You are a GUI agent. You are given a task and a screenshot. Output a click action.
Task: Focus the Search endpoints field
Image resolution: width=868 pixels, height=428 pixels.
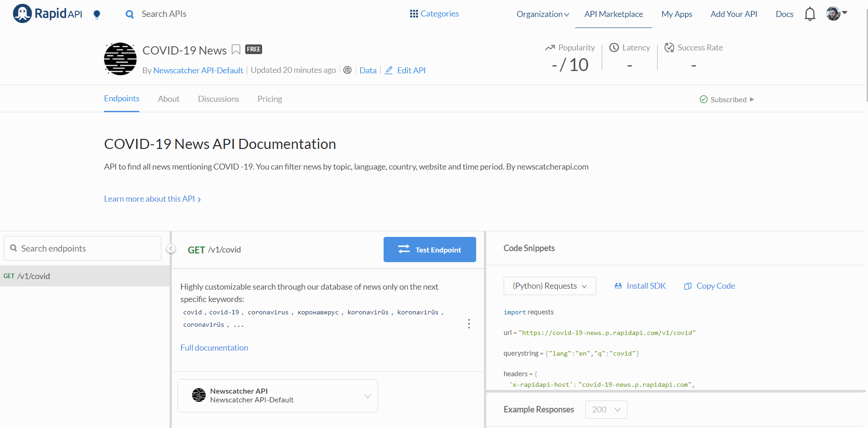82,248
